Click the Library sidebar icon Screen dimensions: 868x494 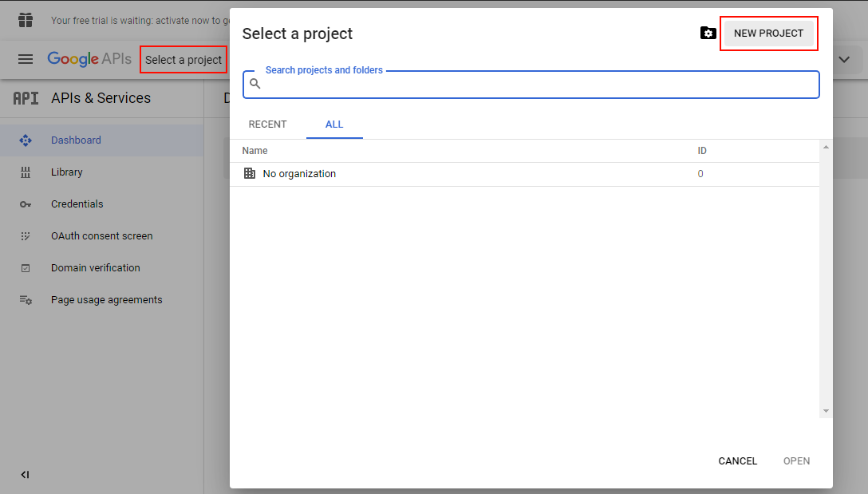(x=26, y=172)
